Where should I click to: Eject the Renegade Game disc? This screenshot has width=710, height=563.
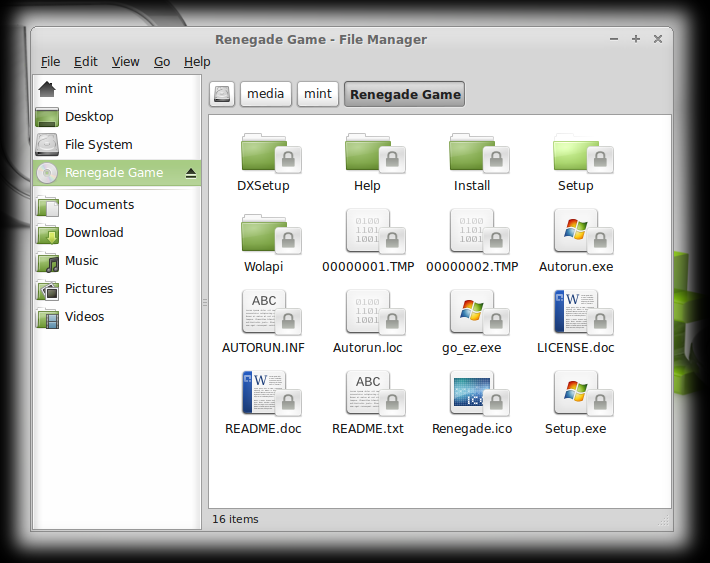[x=191, y=173]
